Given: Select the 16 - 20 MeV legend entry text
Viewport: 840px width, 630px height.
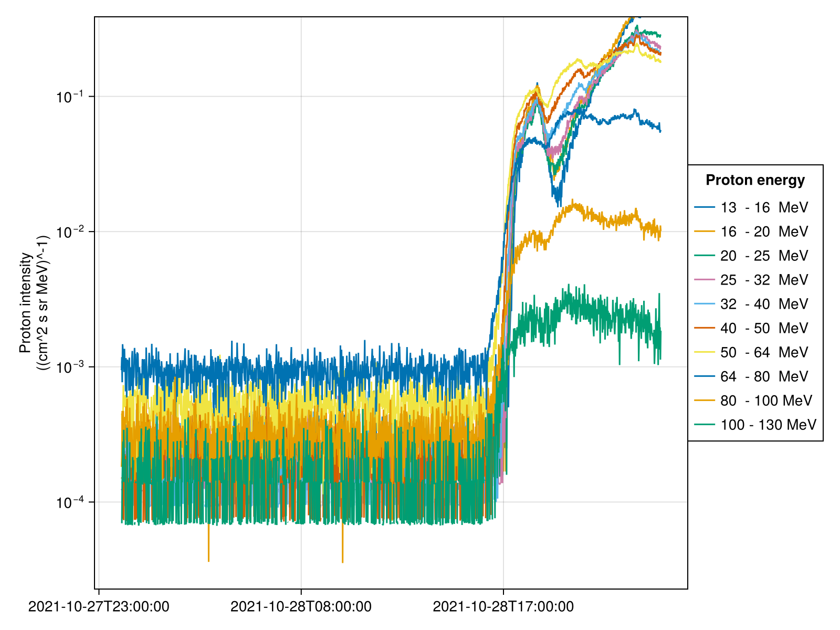Looking at the screenshot, I should 764,232.
